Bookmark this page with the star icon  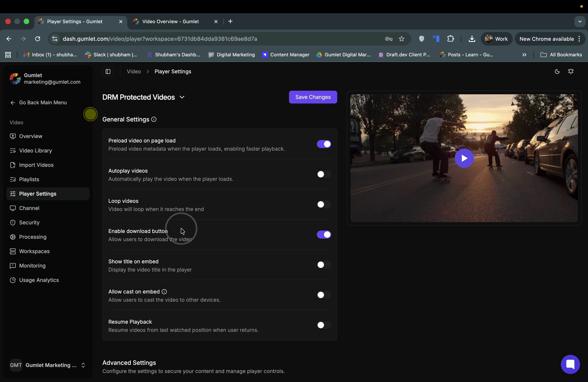click(401, 39)
